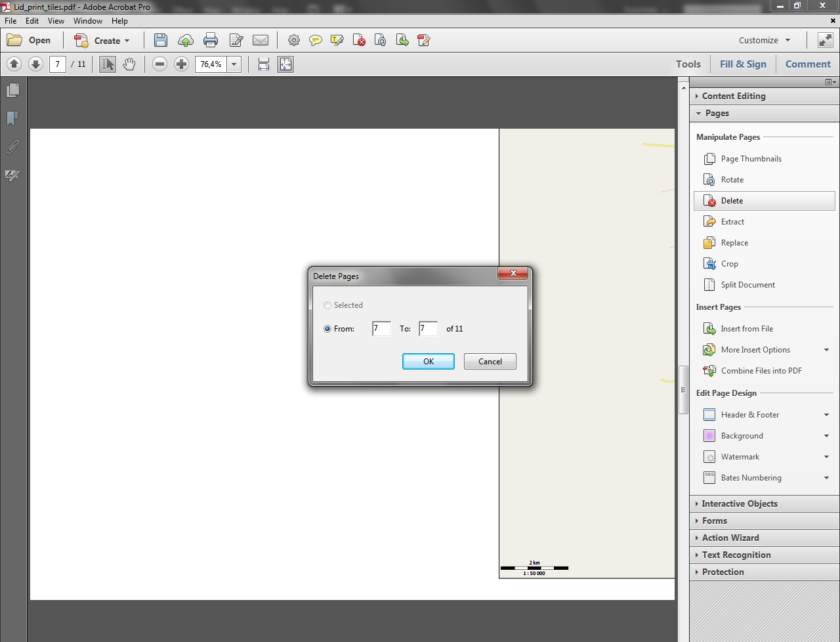Click the current page number box
Screen dimensions: 840x642
click(x=58, y=64)
